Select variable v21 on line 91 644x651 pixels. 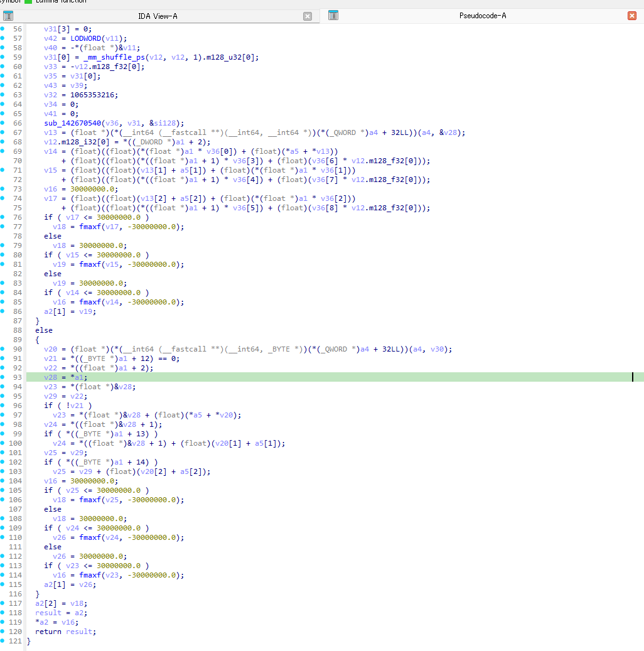tap(51, 358)
